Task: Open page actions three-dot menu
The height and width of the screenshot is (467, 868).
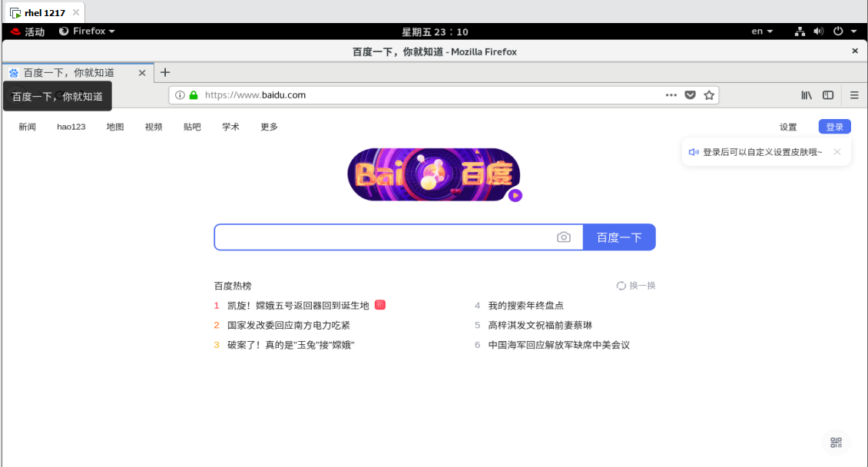Action: tap(671, 95)
